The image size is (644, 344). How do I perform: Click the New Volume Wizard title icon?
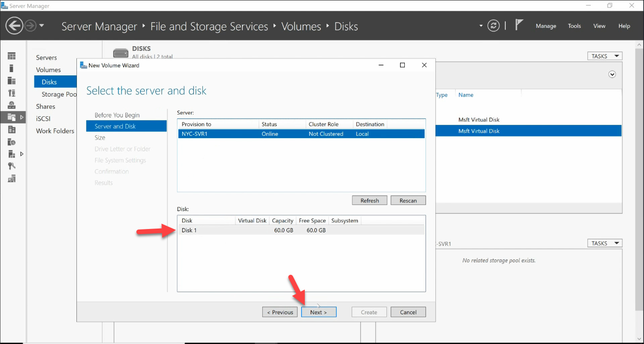[x=84, y=66]
